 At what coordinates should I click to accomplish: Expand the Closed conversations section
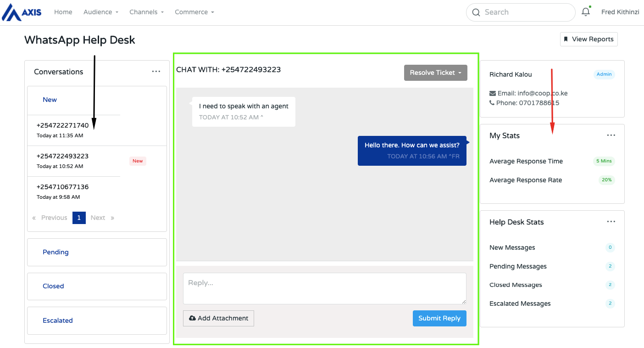point(97,286)
